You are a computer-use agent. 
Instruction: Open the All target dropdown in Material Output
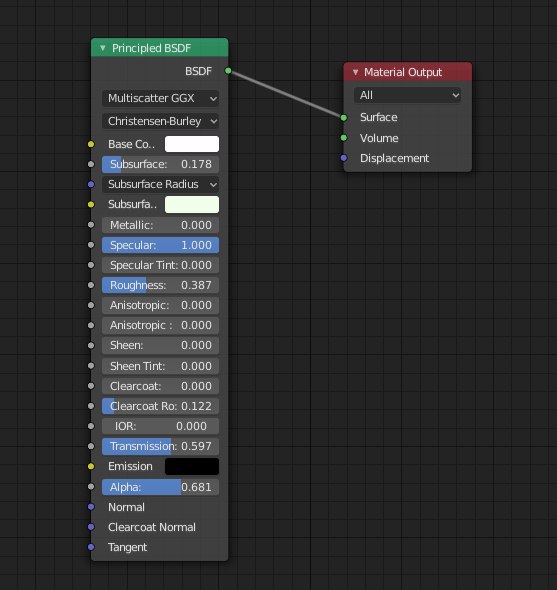click(407, 95)
